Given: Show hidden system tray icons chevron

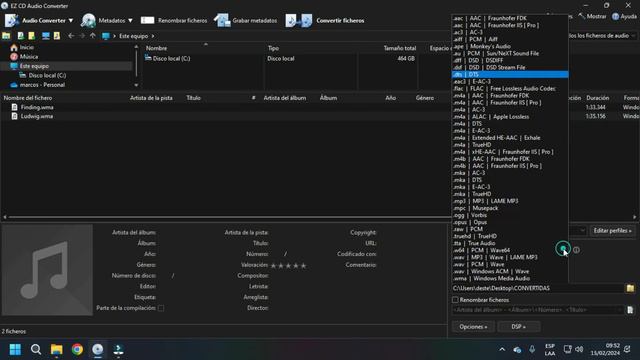Looking at the screenshot, I should tap(502, 349).
